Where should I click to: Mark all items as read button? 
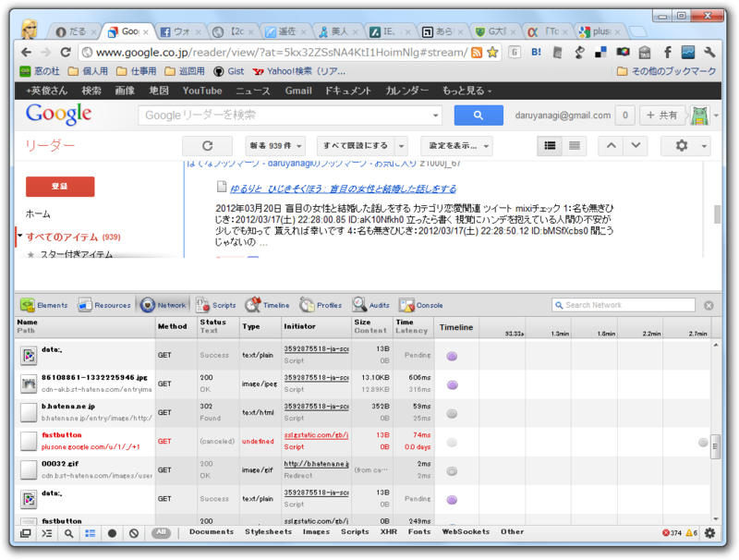tap(356, 146)
